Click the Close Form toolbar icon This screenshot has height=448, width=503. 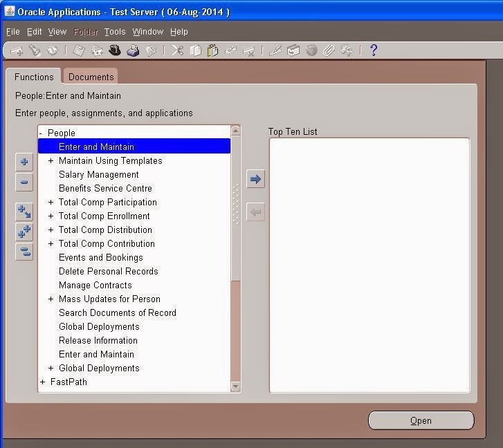coord(150,50)
